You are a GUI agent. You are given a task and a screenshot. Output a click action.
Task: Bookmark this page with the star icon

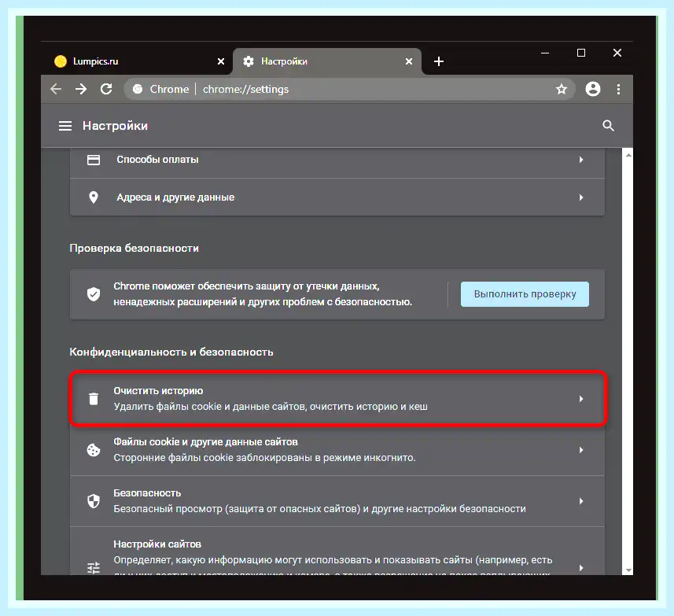[562, 89]
